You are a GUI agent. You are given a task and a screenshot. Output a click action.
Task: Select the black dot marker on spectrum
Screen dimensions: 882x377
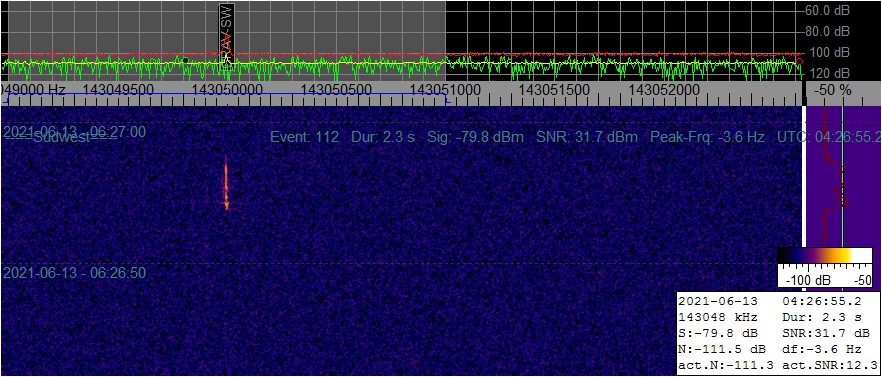coord(185,60)
